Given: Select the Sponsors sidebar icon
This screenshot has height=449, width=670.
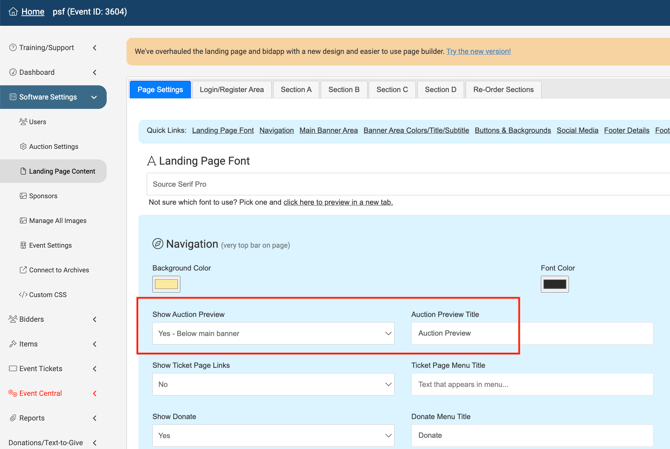Looking at the screenshot, I should [x=23, y=196].
